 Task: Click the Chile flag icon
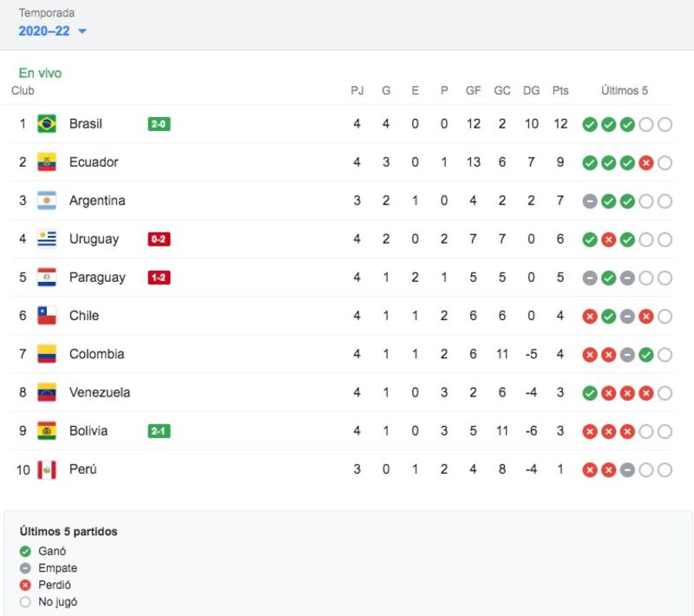[x=47, y=316]
